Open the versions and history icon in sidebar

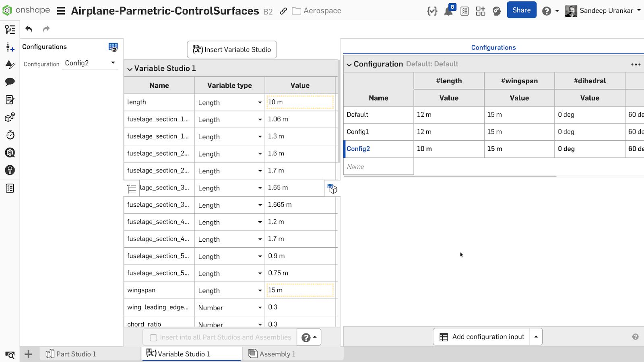pyautogui.click(x=10, y=135)
